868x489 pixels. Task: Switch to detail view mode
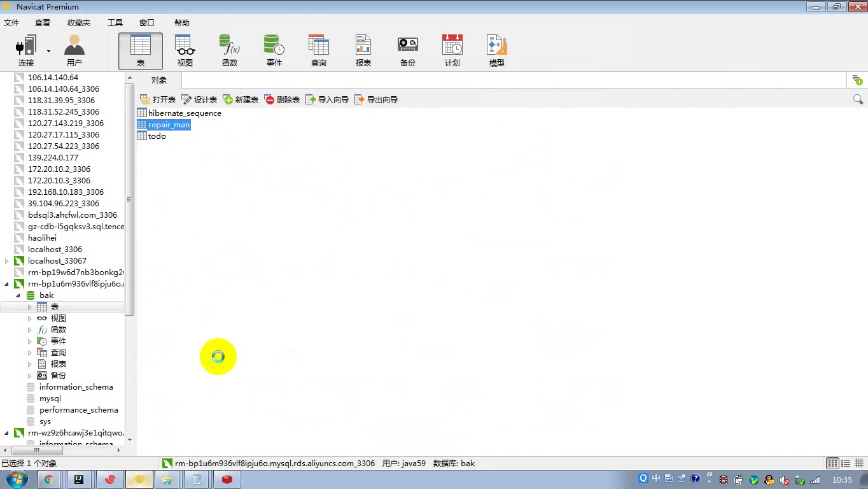click(858, 464)
